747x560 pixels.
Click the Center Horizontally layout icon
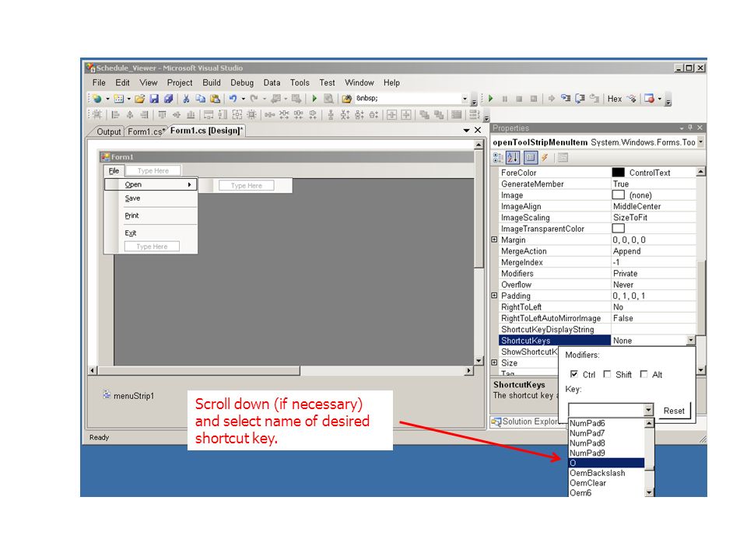click(x=391, y=115)
